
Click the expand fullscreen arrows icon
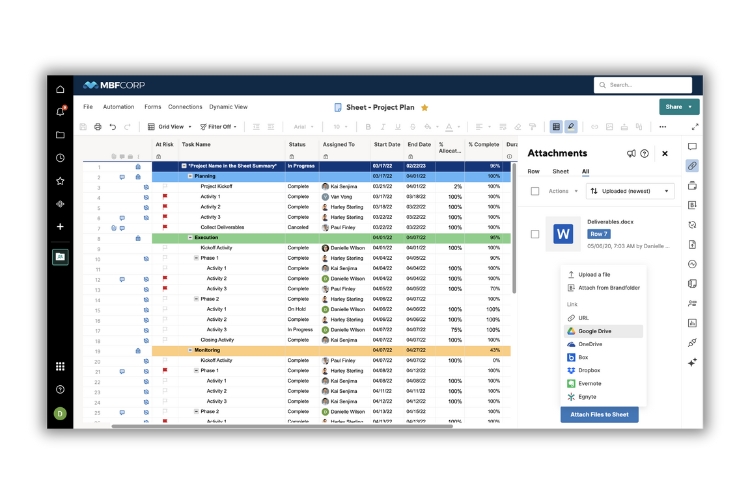(695, 127)
